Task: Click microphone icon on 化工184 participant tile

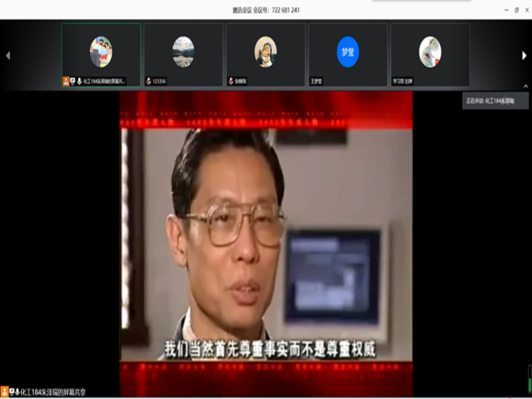Action: point(79,81)
